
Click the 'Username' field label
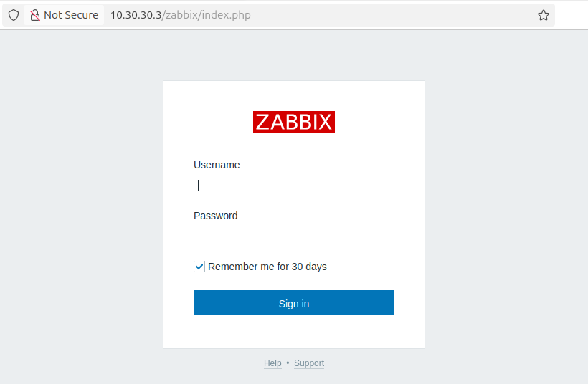pyautogui.click(x=217, y=165)
